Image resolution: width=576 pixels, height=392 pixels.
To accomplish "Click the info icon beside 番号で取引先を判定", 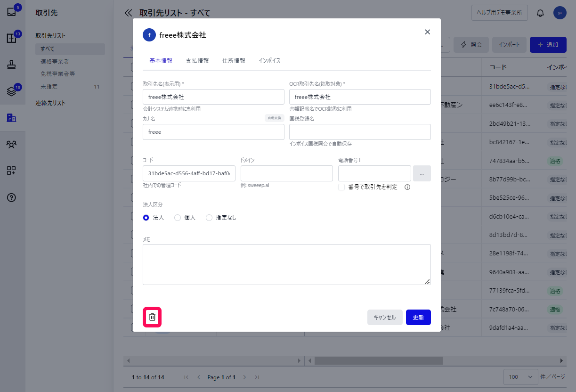I will point(407,187).
